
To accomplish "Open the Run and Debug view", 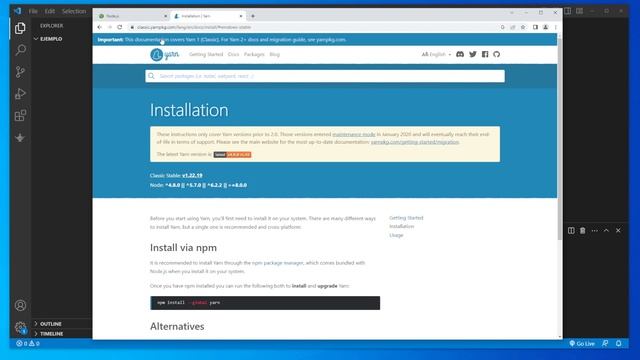I will click(x=20, y=93).
